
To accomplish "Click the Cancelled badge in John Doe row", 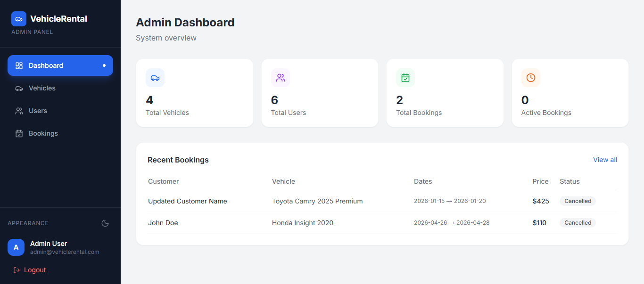I will pyautogui.click(x=578, y=223).
